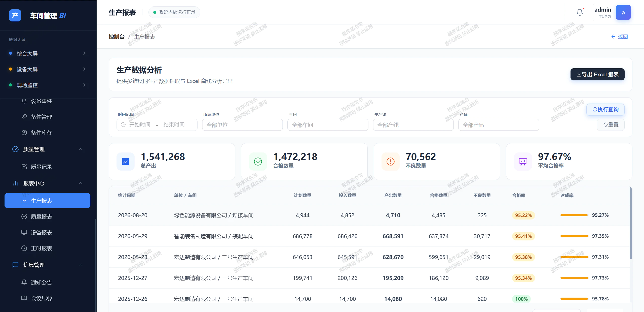Click the 结束时间 input field
644x312 pixels.
174,125
